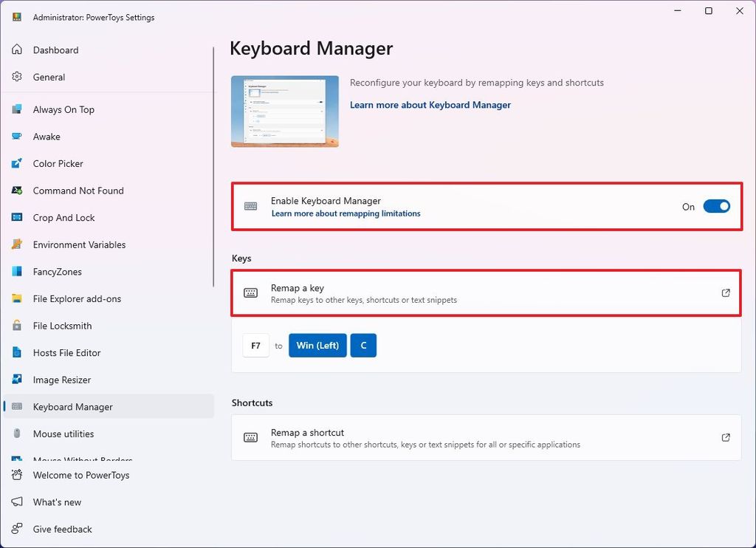Open Awake via its coffee-cup icon
The image size is (756, 548).
[x=16, y=136]
